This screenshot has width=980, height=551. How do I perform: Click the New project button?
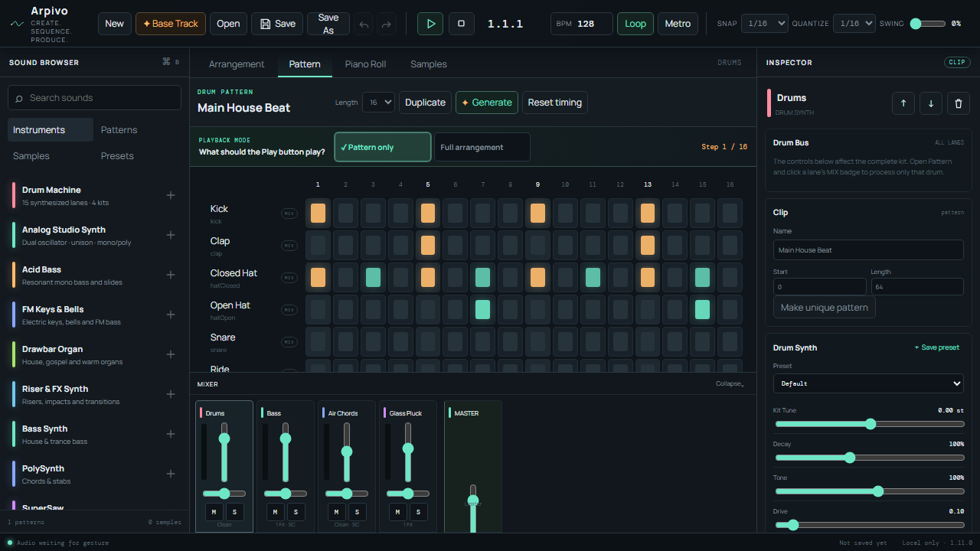point(115,24)
